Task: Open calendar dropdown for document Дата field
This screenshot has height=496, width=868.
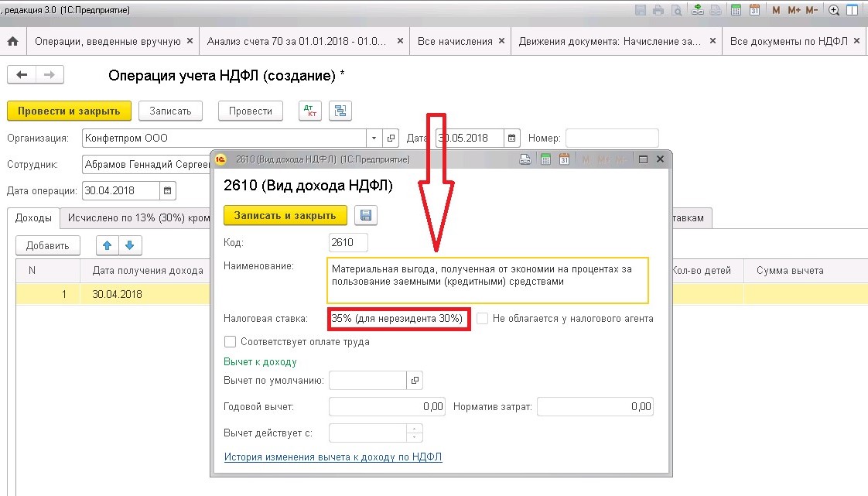Action: 512,138
